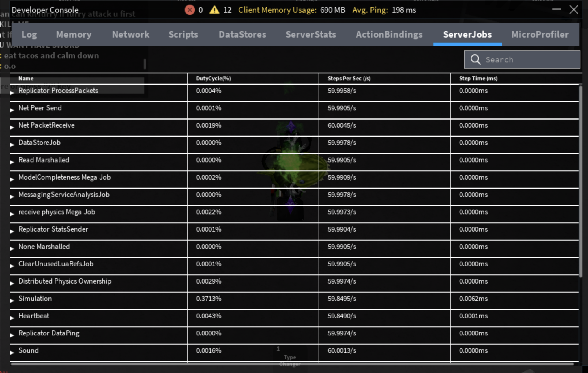Switch to the Log tab
Viewport: 588px width, 373px height.
coord(29,35)
